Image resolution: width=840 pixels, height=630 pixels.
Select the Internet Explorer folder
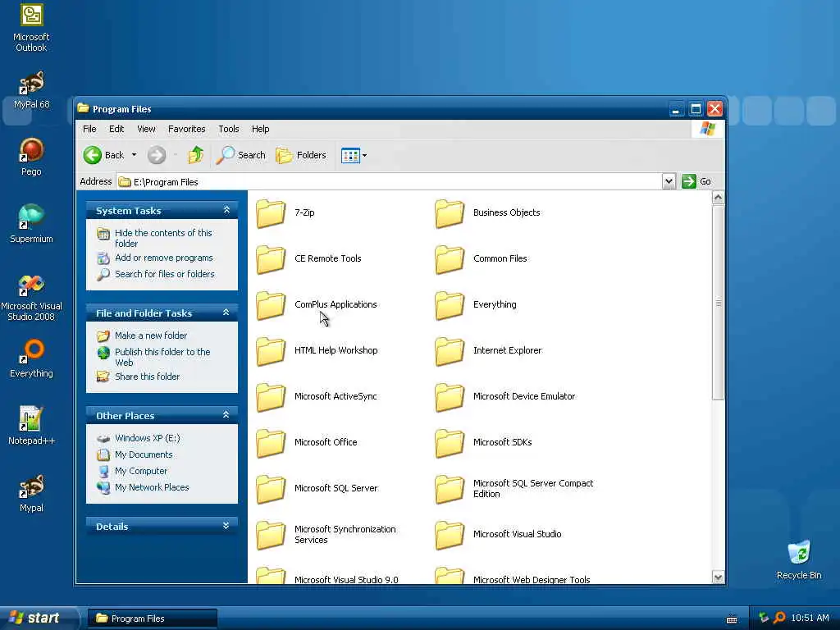[489, 351]
